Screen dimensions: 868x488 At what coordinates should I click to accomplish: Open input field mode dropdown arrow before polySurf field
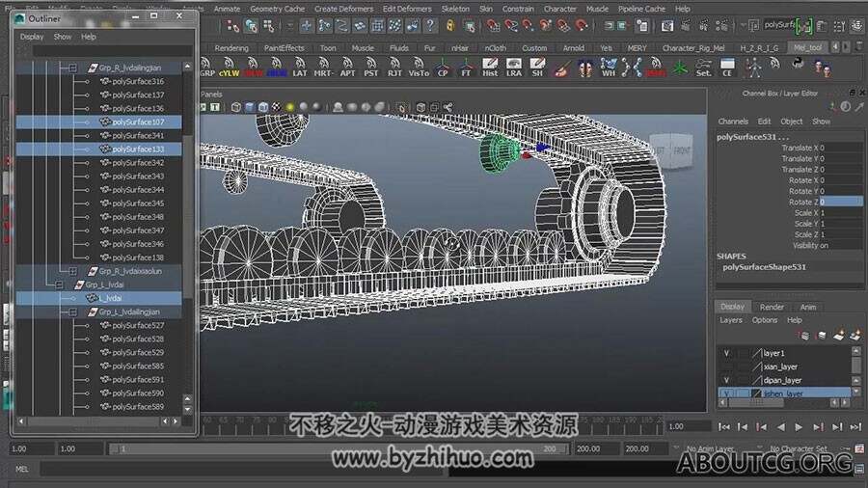744,25
